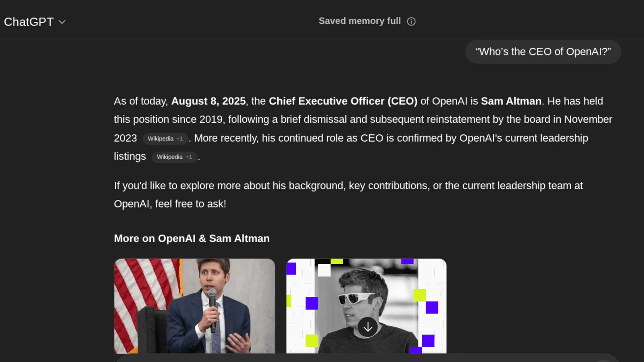Click the More on OpenAI & Sam Altman heading
Image resolution: width=644 pixels, height=362 pixels.
pos(192,238)
